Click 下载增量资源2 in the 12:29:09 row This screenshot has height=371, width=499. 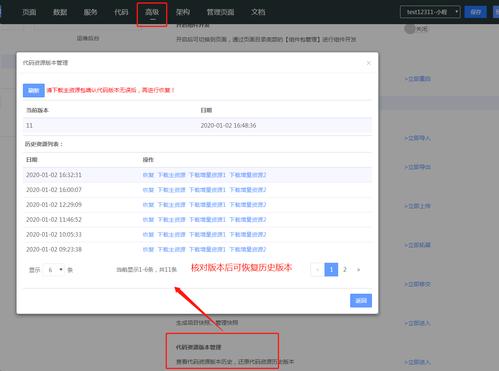tap(248, 205)
